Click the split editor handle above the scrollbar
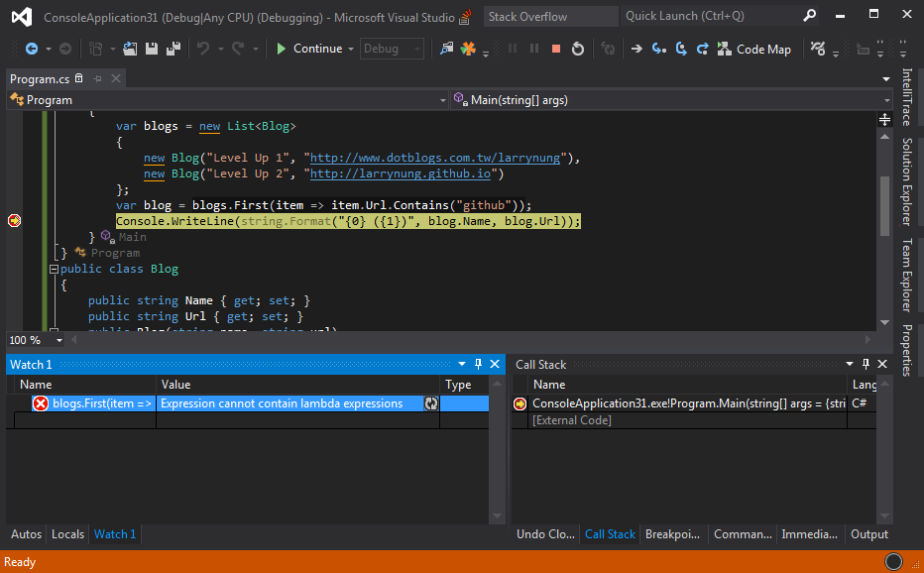924x573 pixels. click(x=884, y=120)
